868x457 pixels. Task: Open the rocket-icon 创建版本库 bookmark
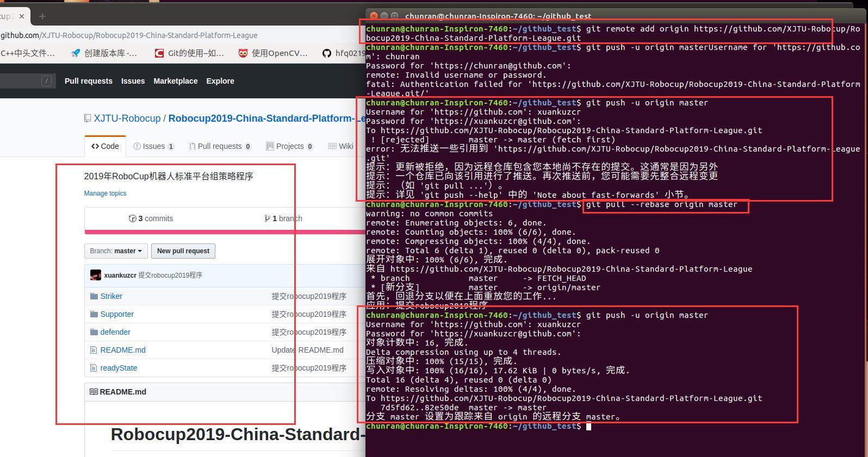pos(104,53)
